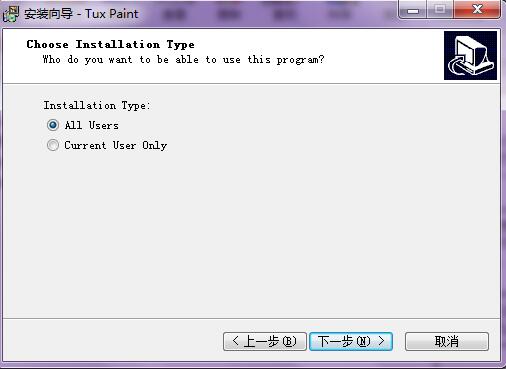
Task: Click the disabled maximize window button
Action: click(440, 10)
